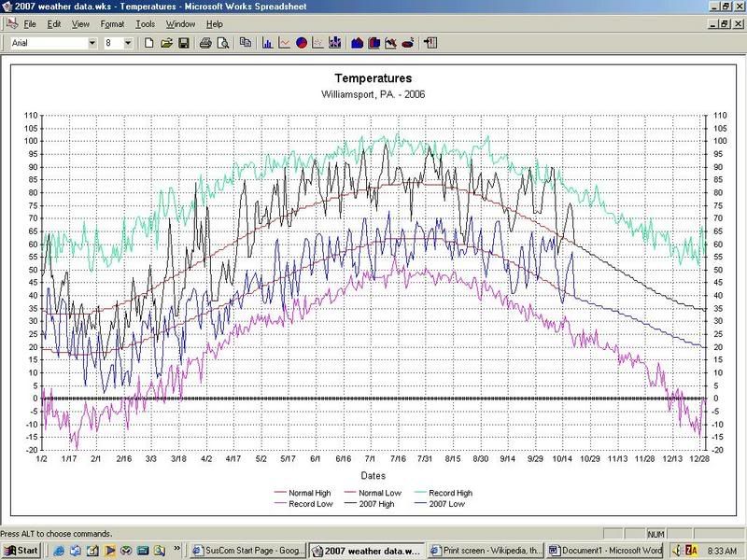Click the chart title Temperatures
The width and height of the screenshot is (747, 560).
click(x=373, y=78)
